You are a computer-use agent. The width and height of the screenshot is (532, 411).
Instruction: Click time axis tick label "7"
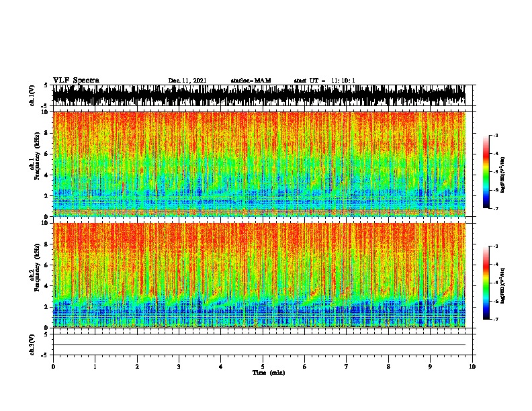(347, 367)
